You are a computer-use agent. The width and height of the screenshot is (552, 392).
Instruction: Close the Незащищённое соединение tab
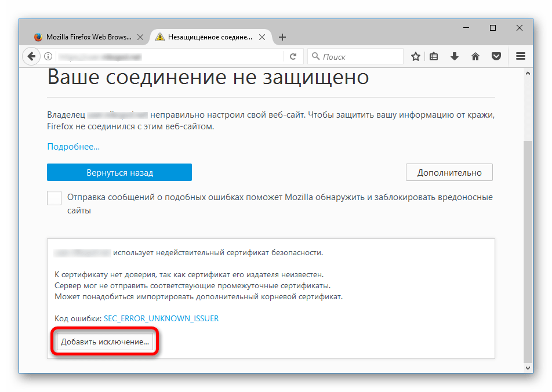coord(262,37)
